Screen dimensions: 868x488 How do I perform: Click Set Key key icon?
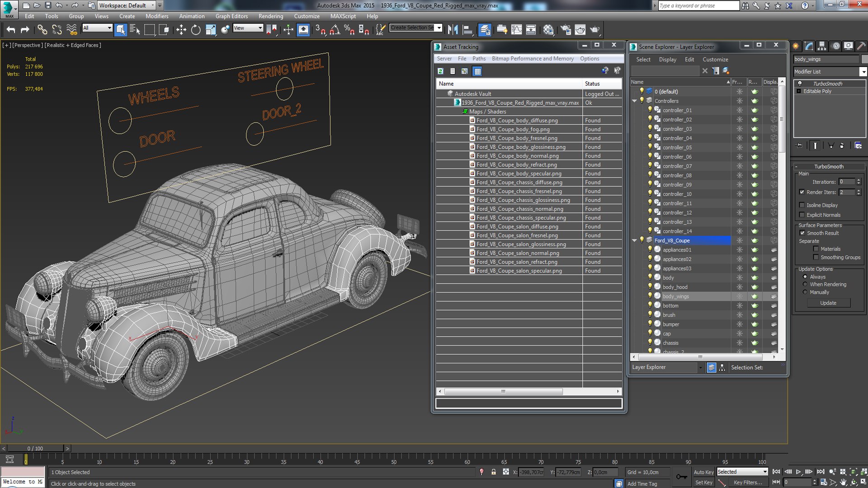pyautogui.click(x=682, y=477)
